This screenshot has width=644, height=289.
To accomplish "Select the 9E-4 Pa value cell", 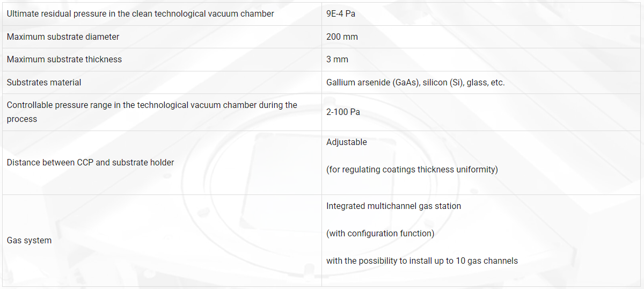I will tap(341, 14).
